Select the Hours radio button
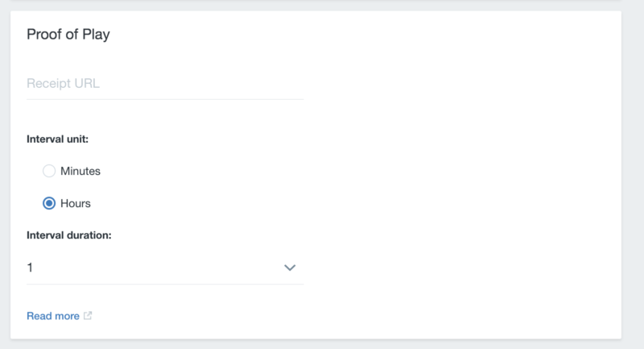Image resolution: width=644 pixels, height=349 pixels. click(49, 203)
